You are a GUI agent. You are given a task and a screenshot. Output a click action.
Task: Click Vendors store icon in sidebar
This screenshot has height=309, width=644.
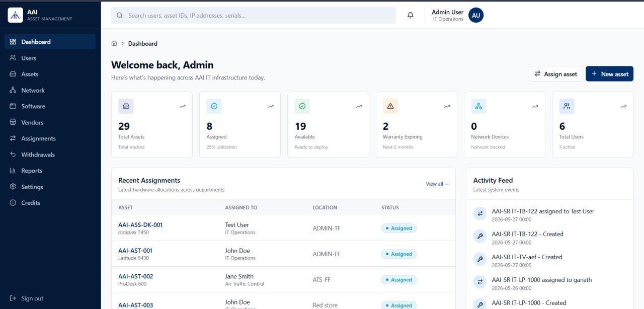(x=13, y=122)
